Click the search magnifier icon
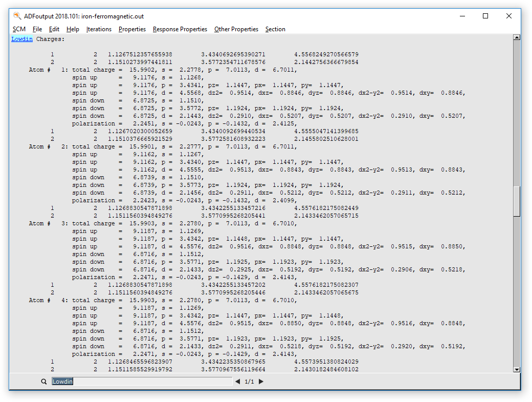Image resolution: width=532 pixels, height=402 pixels. point(44,381)
